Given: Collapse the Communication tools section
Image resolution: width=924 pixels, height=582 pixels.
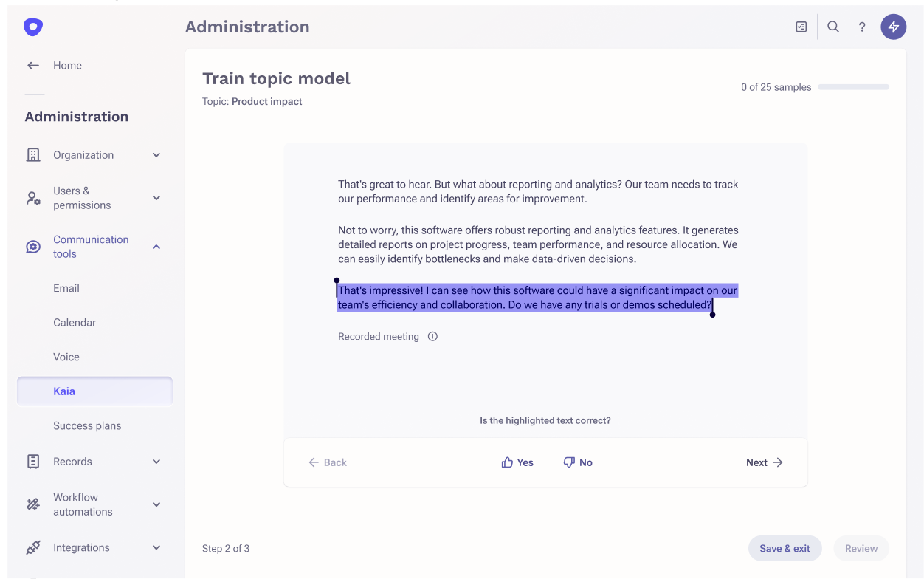Looking at the screenshot, I should click(x=156, y=246).
